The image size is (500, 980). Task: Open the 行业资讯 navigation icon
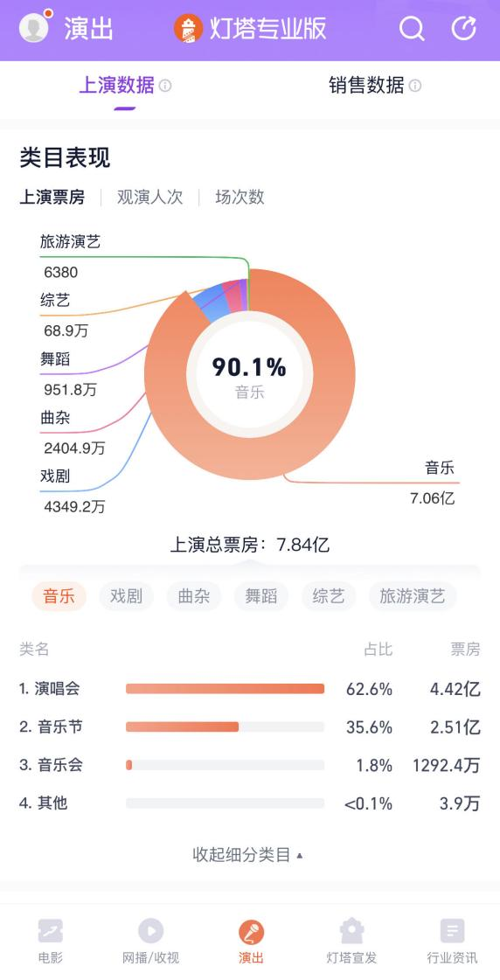coord(452,931)
